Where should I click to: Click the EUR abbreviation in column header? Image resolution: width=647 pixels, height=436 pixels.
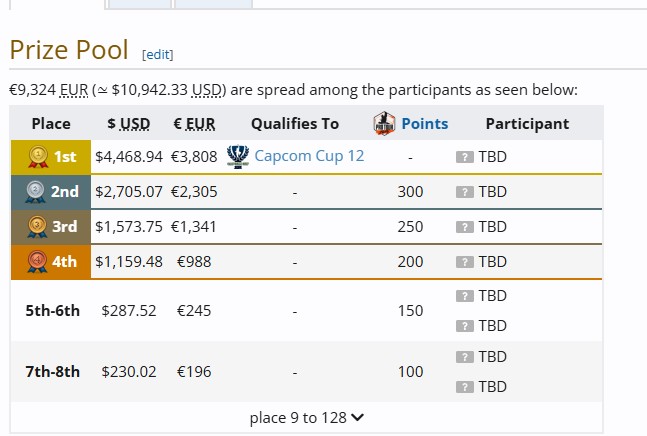pyautogui.click(x=200, y=124)
